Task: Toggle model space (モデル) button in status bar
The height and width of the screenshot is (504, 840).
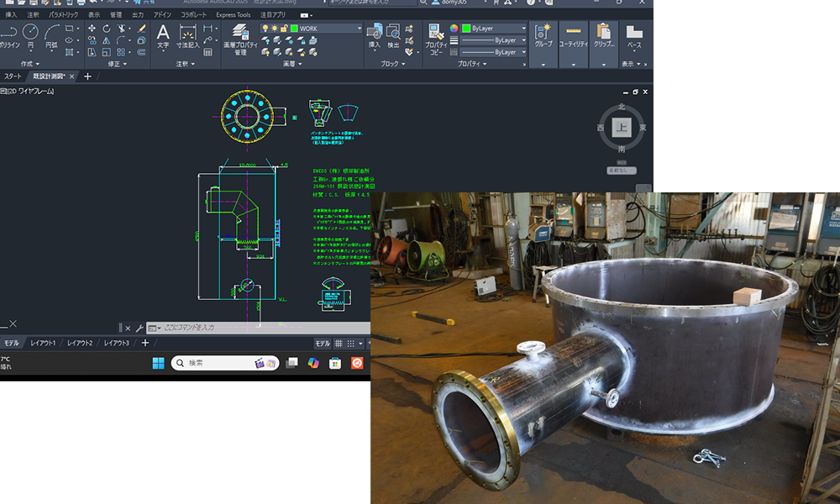Action: 323,344
